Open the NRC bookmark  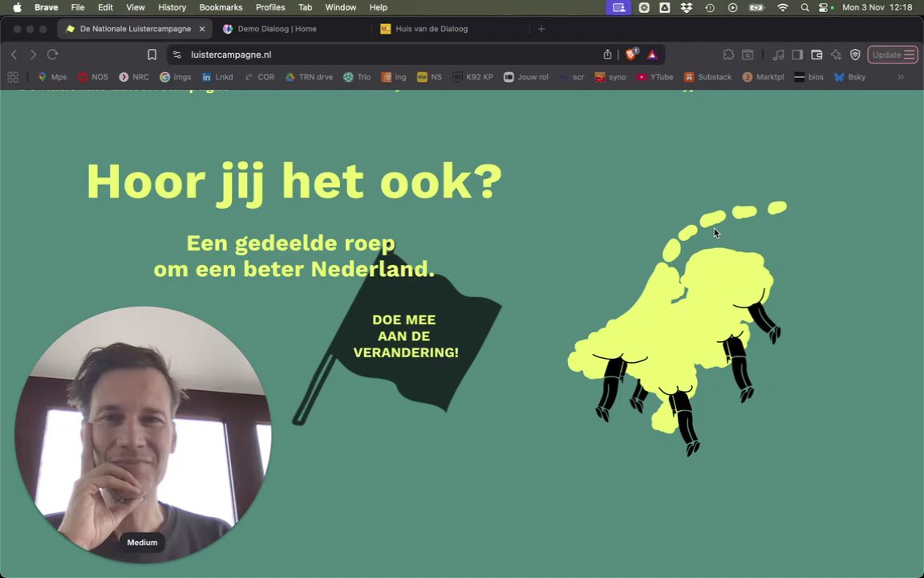tap(134, 77)
